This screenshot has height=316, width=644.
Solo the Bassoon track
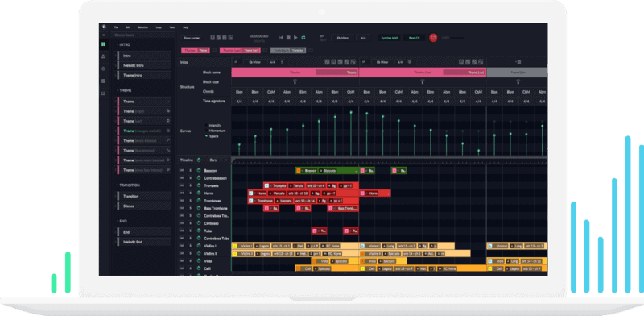click(x=190, y=170)
